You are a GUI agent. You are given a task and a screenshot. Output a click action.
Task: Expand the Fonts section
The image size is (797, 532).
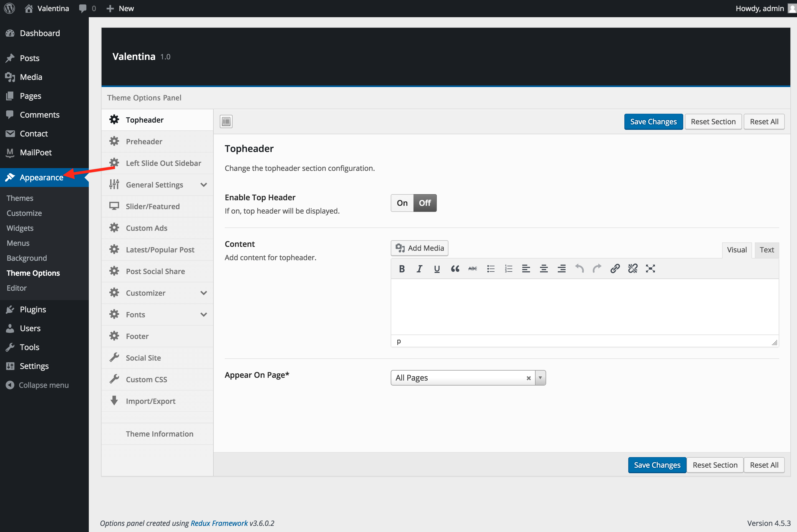coord(158,315)
